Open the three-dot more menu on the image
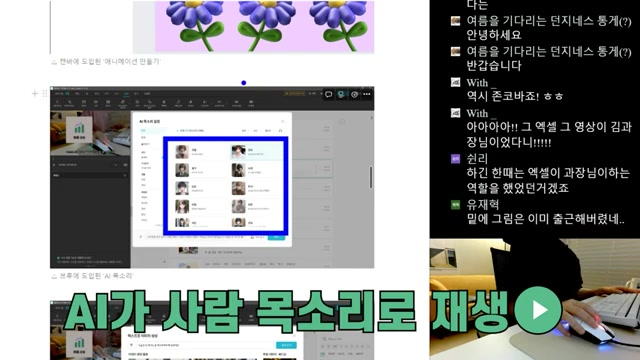This screenshot has height=360, width=640. [367, 94]
